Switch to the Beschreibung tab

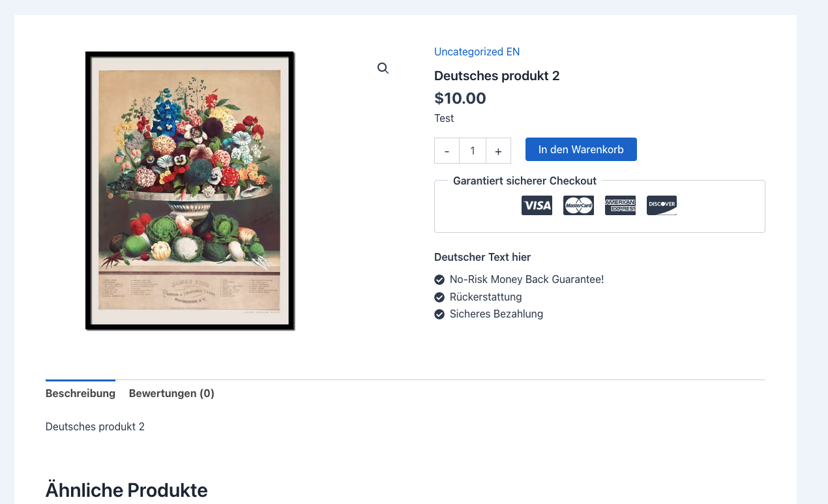[80, 393]
